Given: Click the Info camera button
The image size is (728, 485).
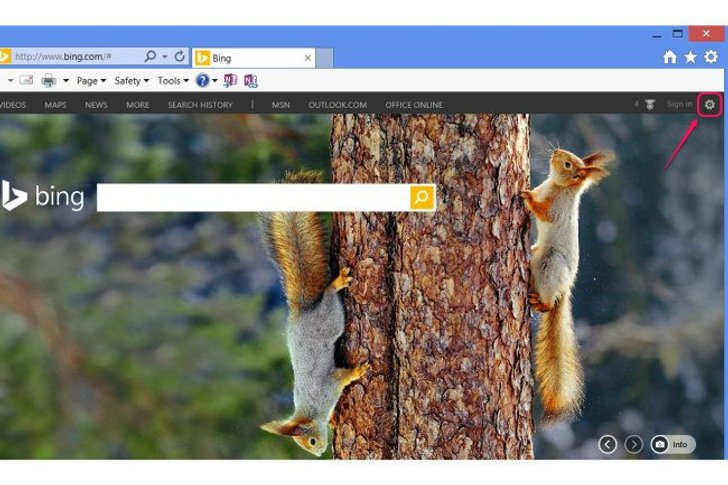Looking at the screenshot, I should coord(673,444).
